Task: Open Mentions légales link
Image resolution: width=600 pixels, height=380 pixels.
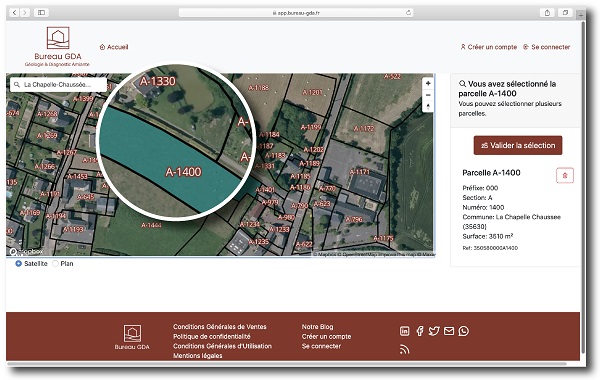Action: point(197,356)
